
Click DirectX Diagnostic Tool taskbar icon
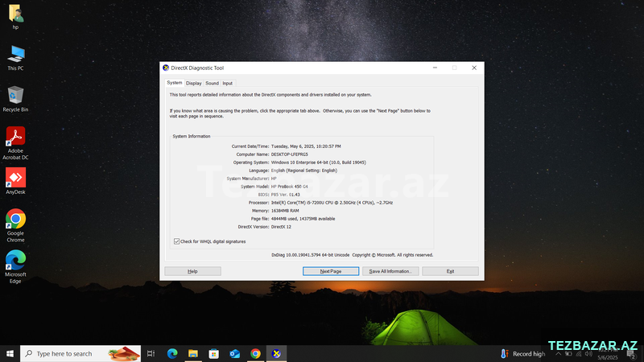[x=276, y=353]
